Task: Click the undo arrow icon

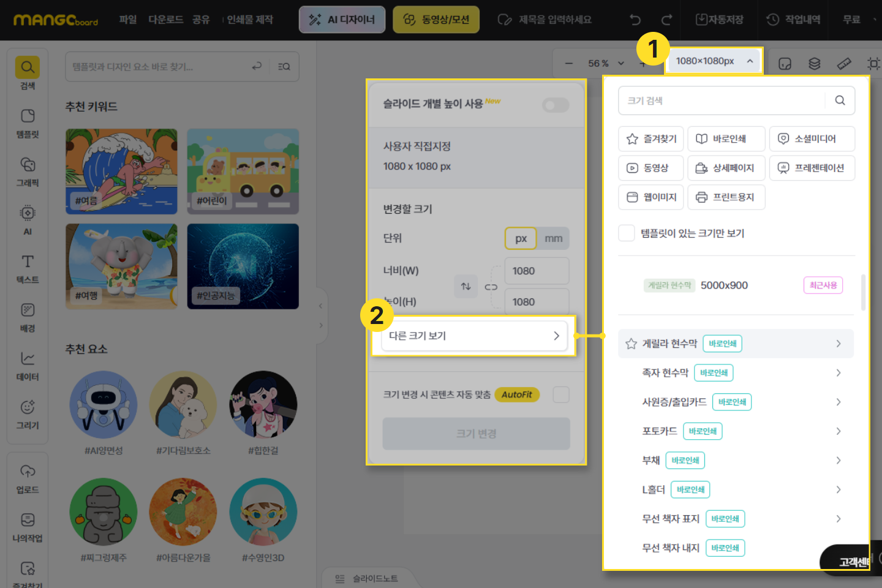Action: (635, 20)
